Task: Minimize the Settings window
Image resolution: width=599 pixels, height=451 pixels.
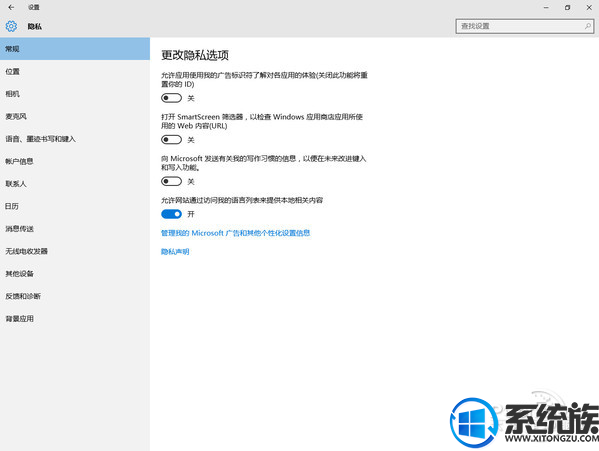Action: pos(546,7)
